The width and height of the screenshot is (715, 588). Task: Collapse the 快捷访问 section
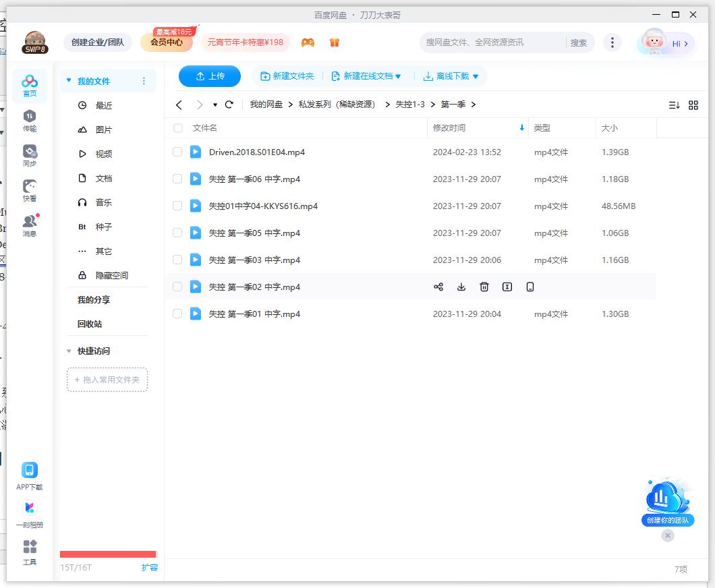click(x=68, y=351)
